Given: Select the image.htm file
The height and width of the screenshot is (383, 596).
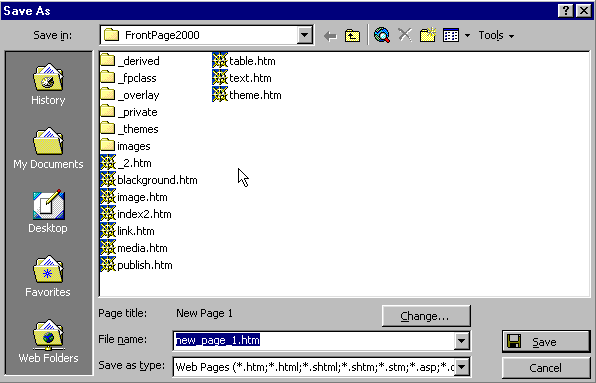Looking at the screenshot, I should coord(134,197).
